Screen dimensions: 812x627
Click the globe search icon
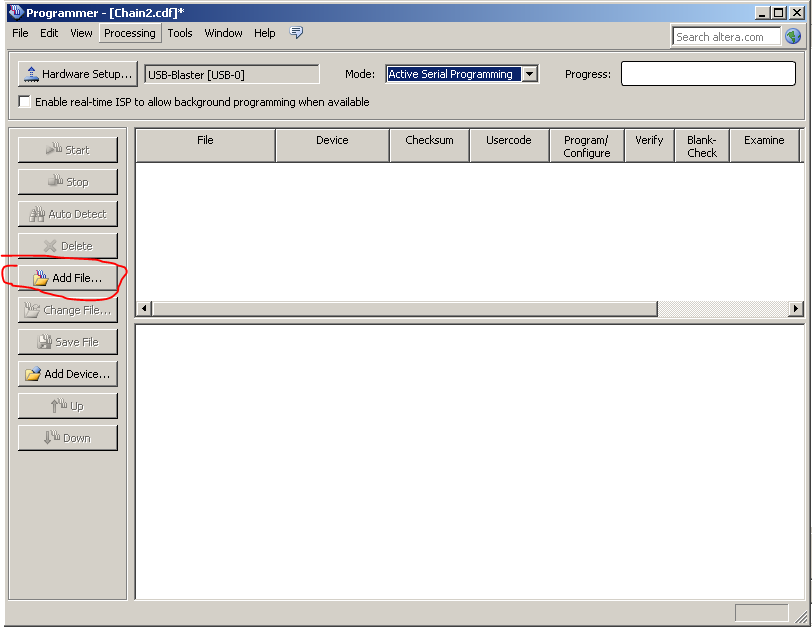[792, 36]
